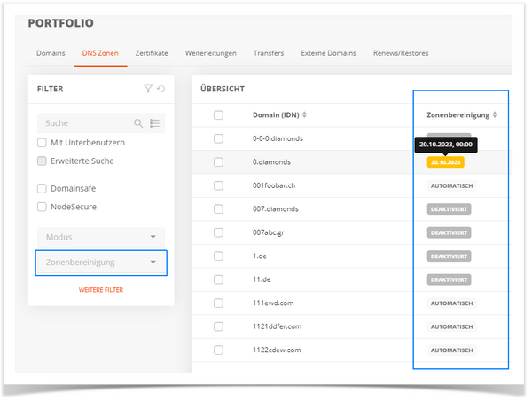Tick the checkbox for 0.diamonds
Screen dimensions: 532x401
coord(218,162)
